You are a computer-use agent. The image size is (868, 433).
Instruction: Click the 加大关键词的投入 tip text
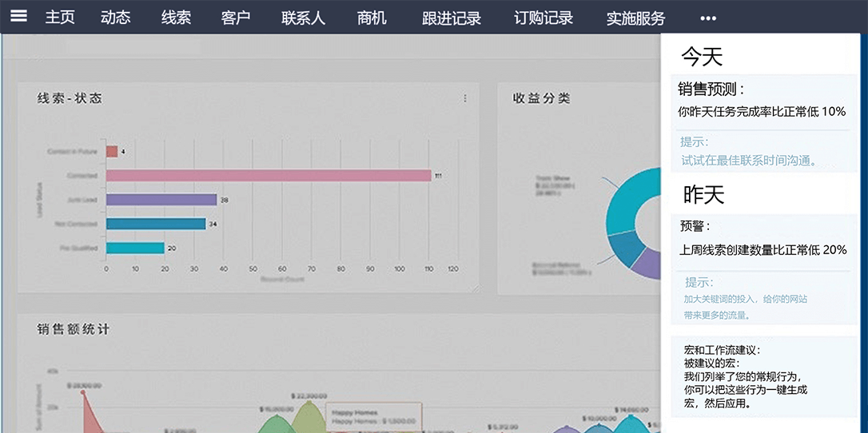745,299
